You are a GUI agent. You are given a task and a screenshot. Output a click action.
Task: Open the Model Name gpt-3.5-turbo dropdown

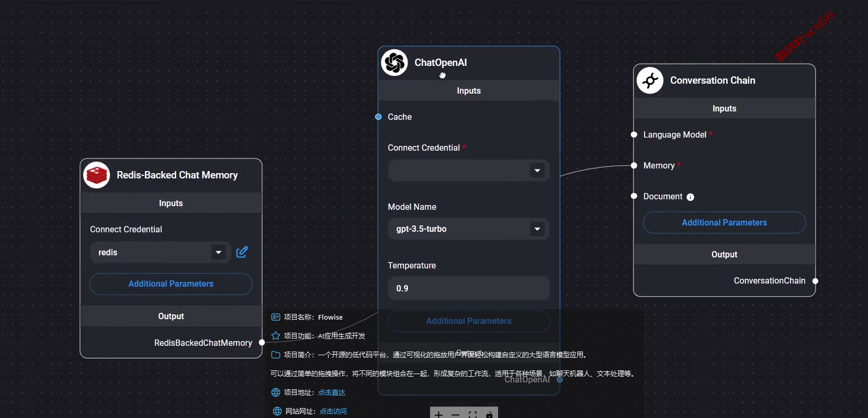point(468,229)
